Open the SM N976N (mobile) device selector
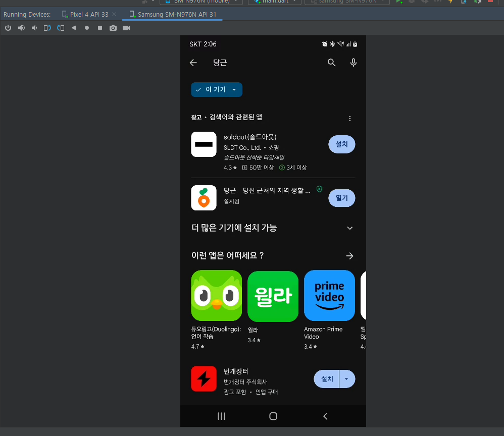This screenshot has width=504, height=436. click(201, 2)
